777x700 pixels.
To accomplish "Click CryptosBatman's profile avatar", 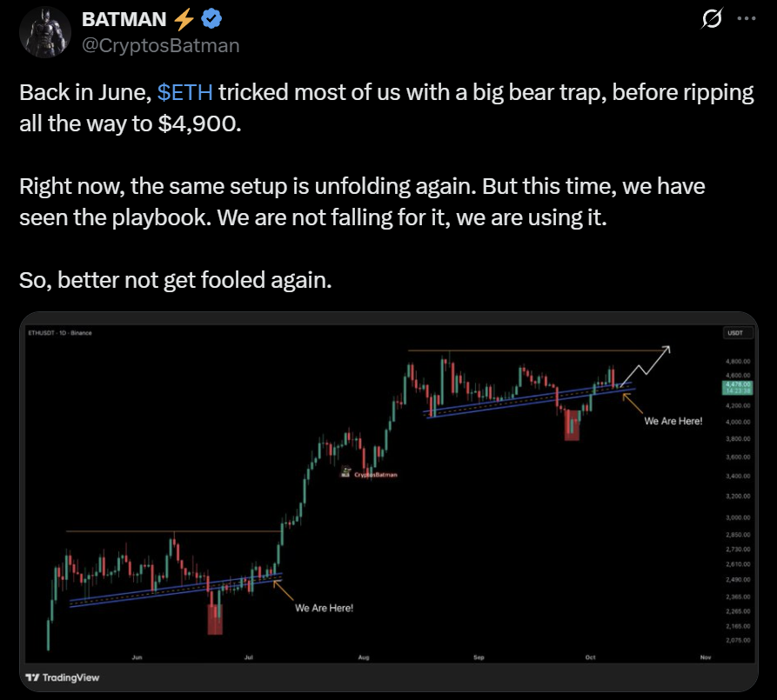I will click(x=44, y=31).
